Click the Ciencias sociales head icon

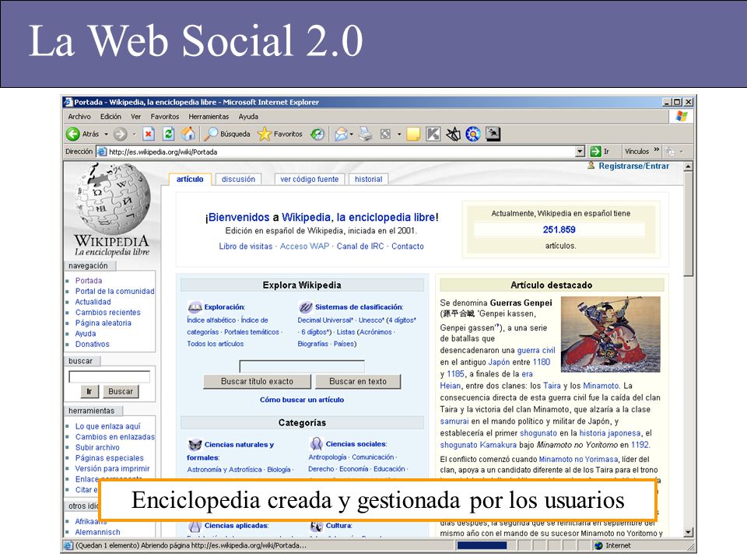(x=317, y=444)
